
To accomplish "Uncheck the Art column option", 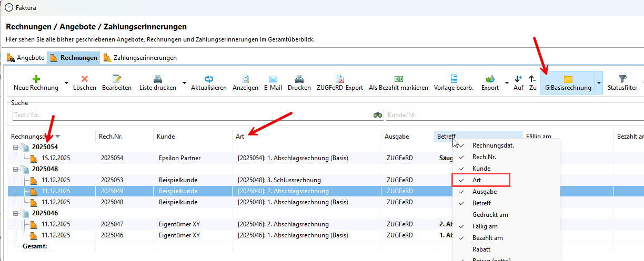I will pos(477,180).
